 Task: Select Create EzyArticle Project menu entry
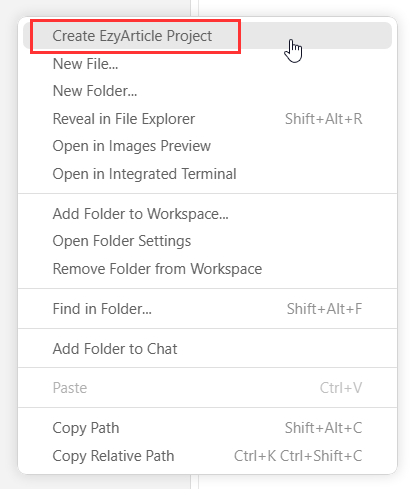coord(207,36)
